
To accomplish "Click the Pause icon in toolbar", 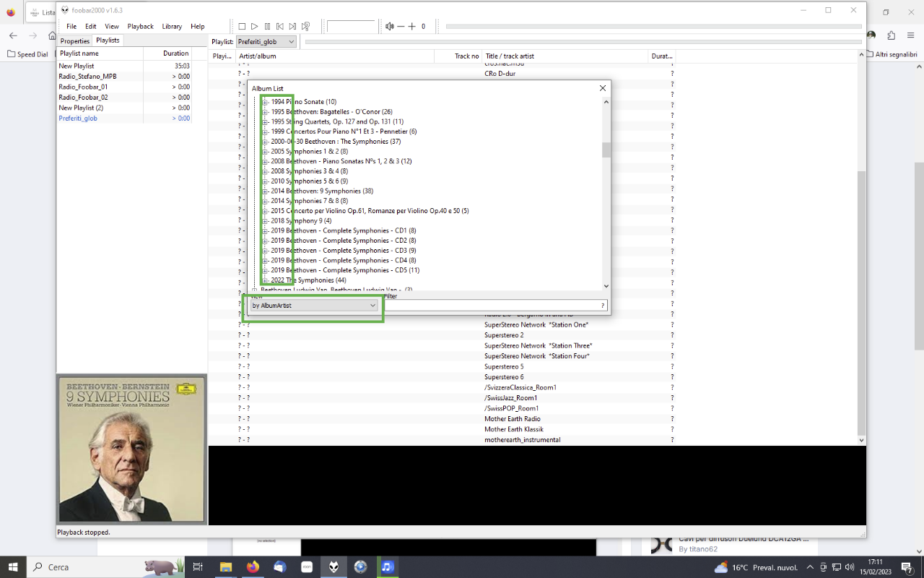I will 268,27.
